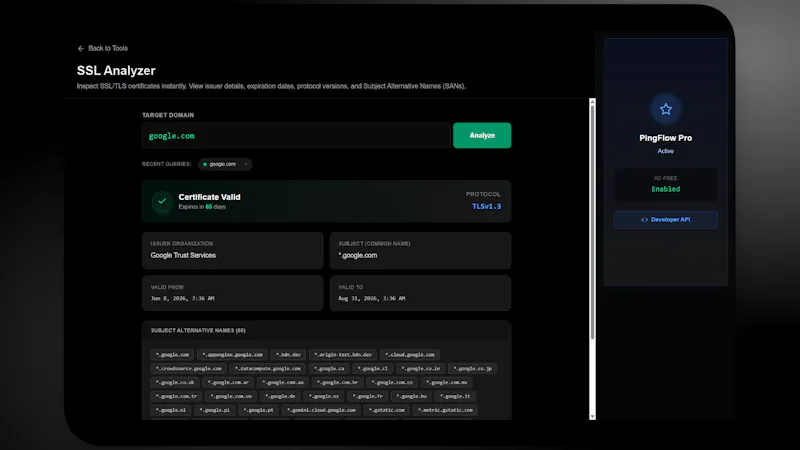
Task: Click the *.google.pl SAN tag
Action: pos(214,410)
